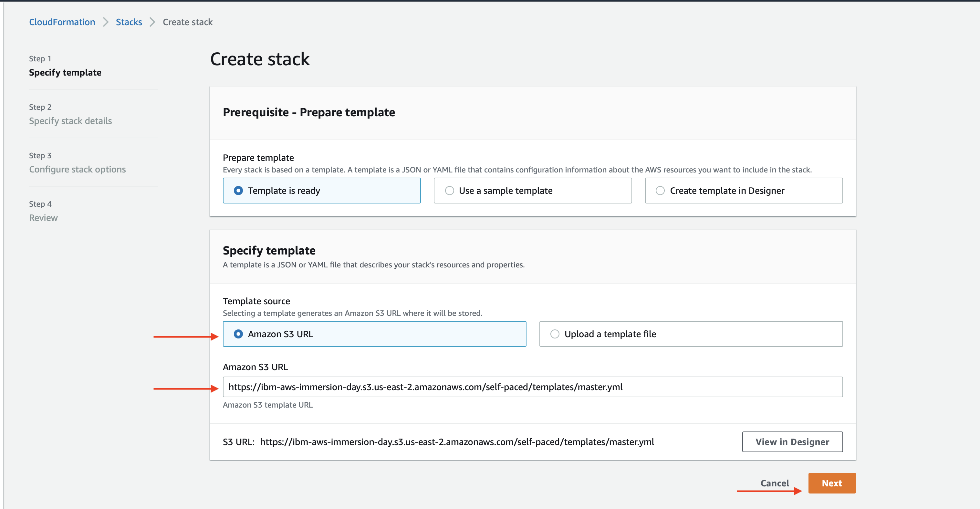Select the Template is ready radio option
980x509 pixels.
point(321,191)
